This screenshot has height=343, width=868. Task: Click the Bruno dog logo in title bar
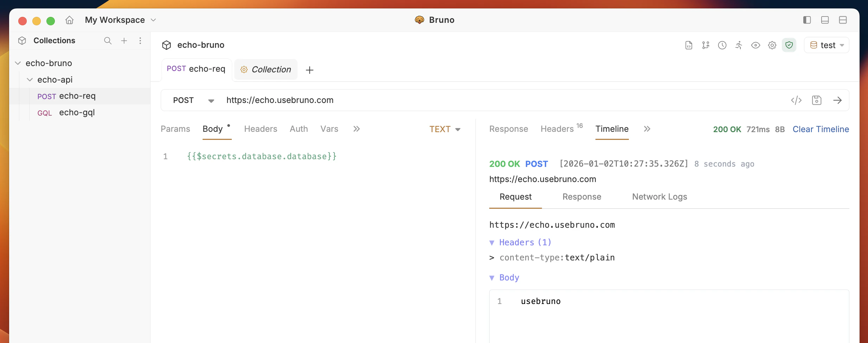[x=419, y=20]
